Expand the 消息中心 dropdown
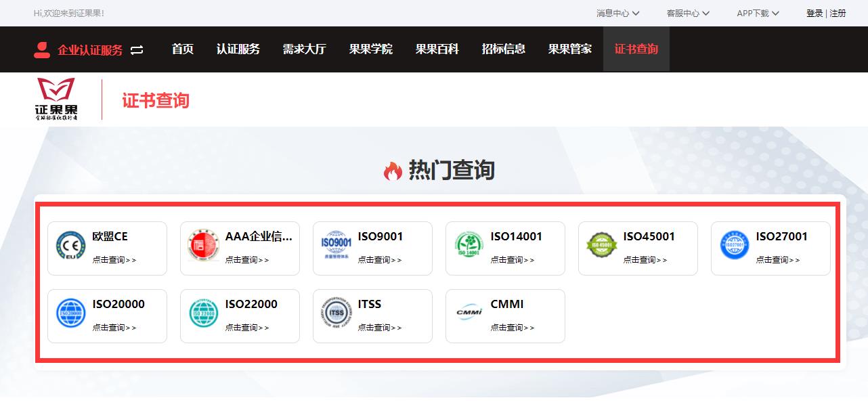This screenshot has height=415, width=868. (617, 14)
